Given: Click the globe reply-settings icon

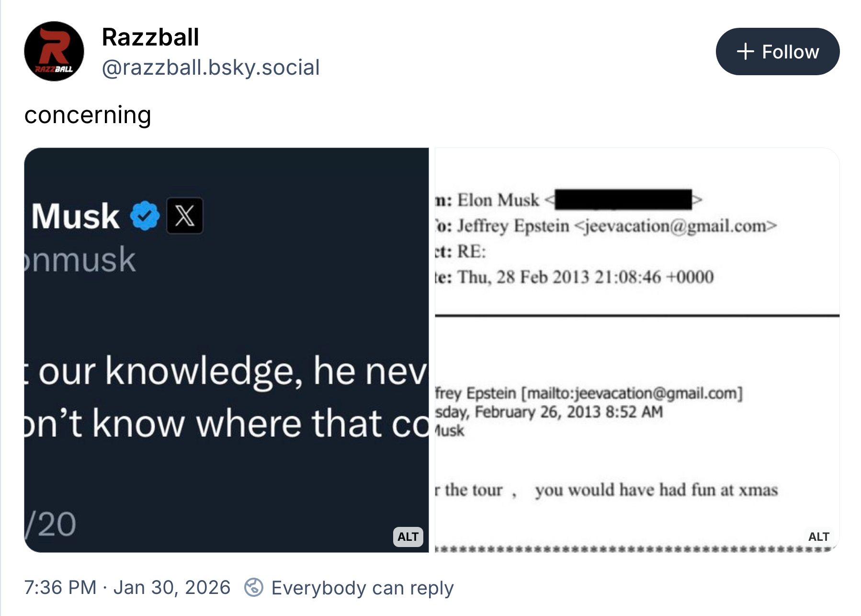Looking at the screenshot, I should click(254, 587).
